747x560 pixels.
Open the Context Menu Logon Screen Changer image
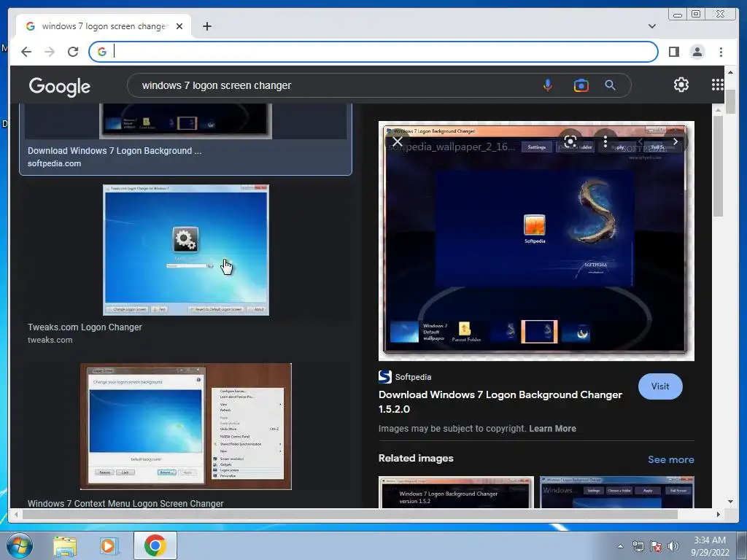(186, 426)
